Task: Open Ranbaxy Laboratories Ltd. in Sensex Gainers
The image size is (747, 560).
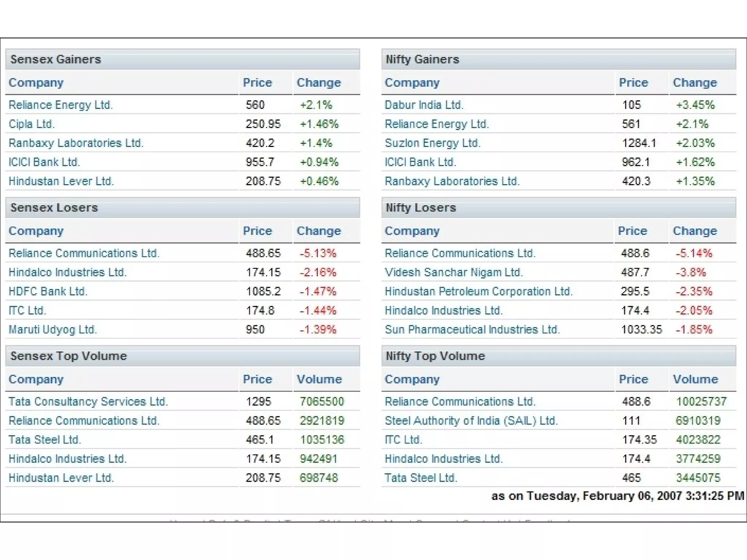Action: pos(76,143)
